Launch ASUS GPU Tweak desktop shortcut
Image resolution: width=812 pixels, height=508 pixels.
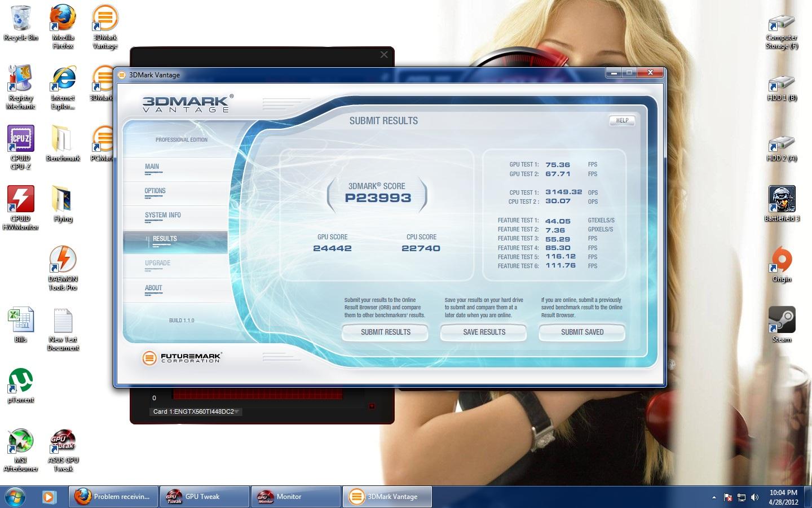[63, 449]
